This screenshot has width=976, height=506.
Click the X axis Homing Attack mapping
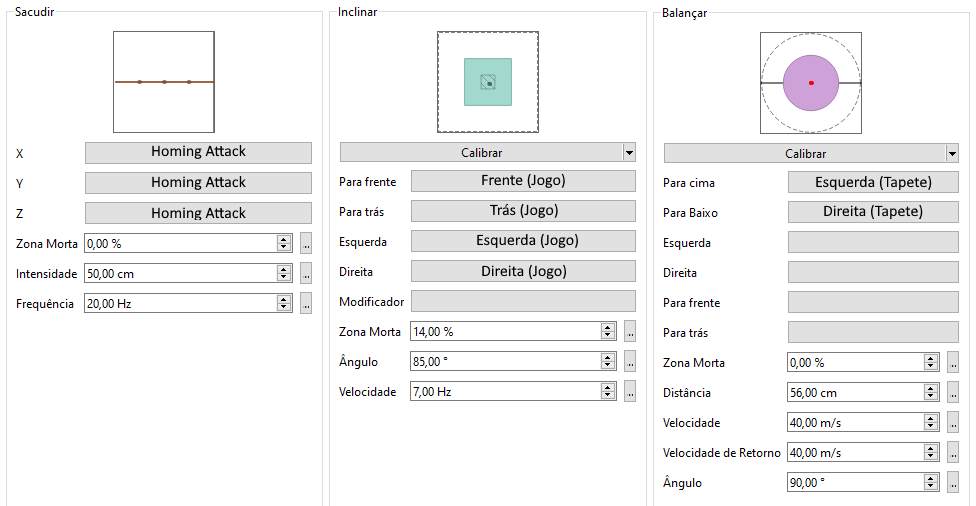(198, 152)
